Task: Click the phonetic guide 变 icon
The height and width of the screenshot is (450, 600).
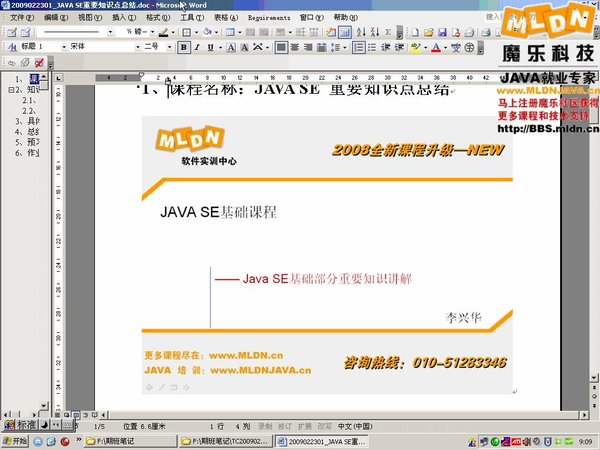Action: (455, 47)
